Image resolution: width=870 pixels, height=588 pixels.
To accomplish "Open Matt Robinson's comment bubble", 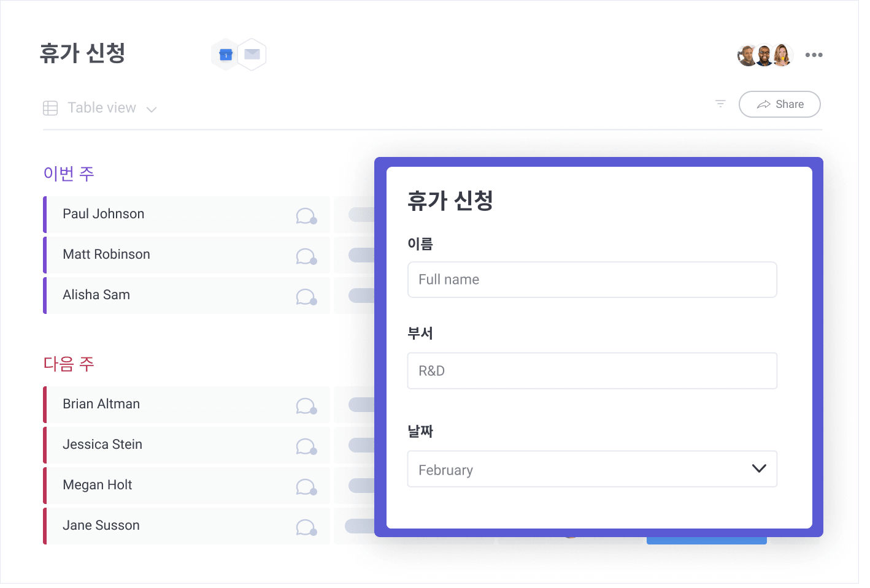I will pyautogui.click(x=306, y=256).
